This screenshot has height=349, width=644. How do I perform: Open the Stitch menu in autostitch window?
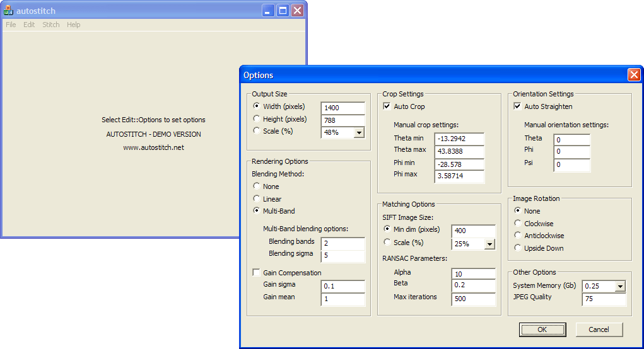point(51,25)
